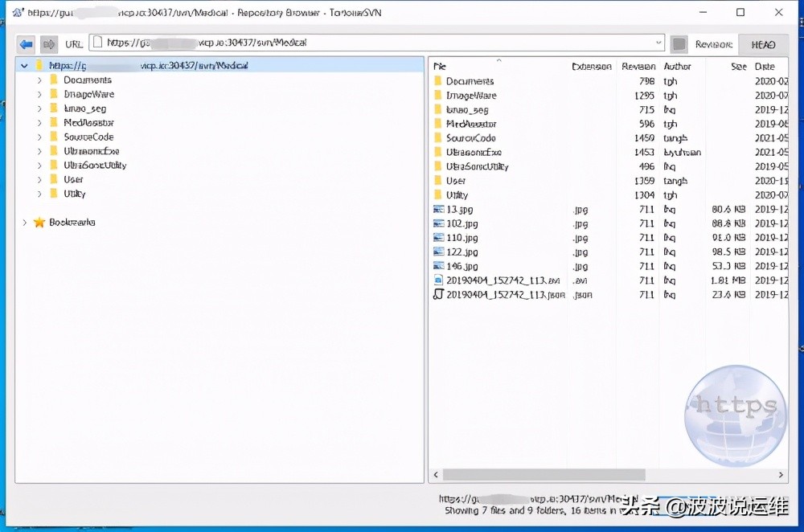Expand the MedAnnotator folder in the tree
Viewport: 804px width, 532px height.
point(39,123)
